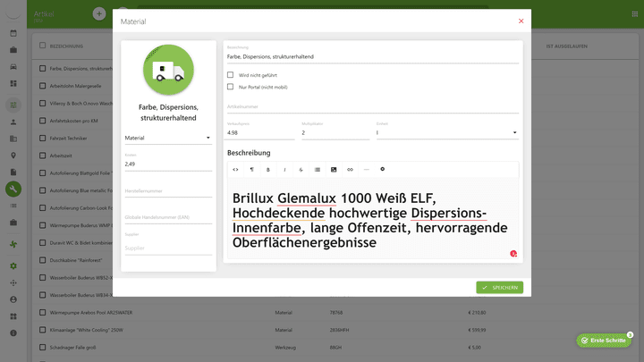Click the Kosten field showing 2,49

pos(168,164)
